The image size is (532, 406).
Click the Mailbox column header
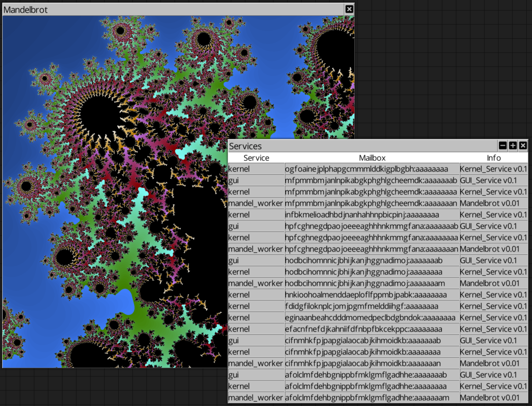372,158
